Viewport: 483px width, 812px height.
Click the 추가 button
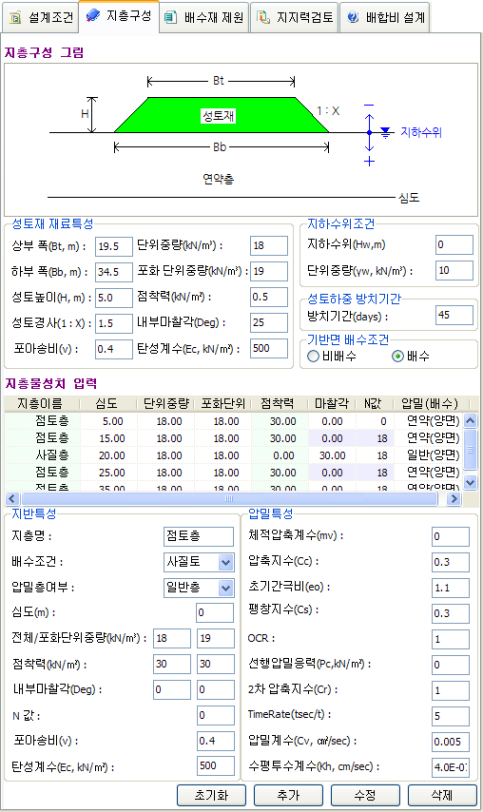[288, 795]
